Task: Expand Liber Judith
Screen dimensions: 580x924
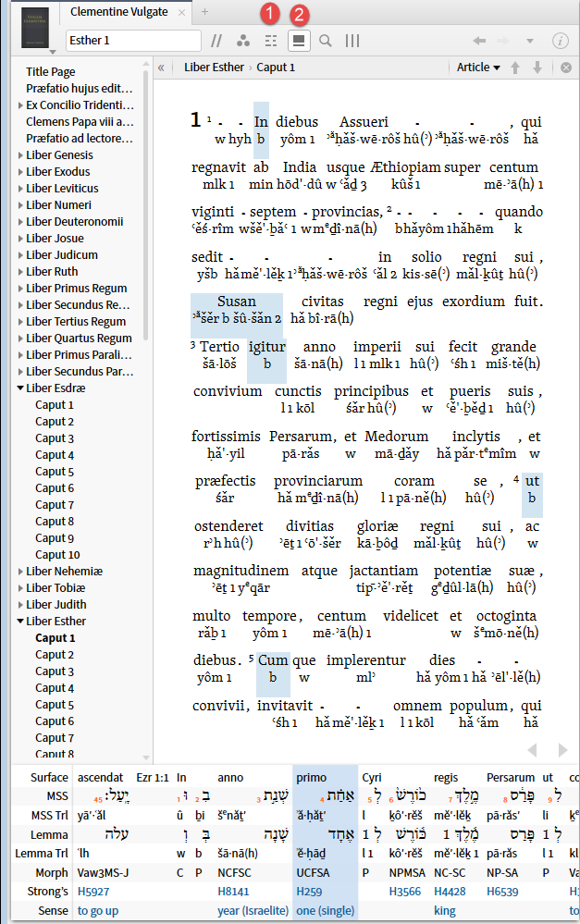Action: 20,605
